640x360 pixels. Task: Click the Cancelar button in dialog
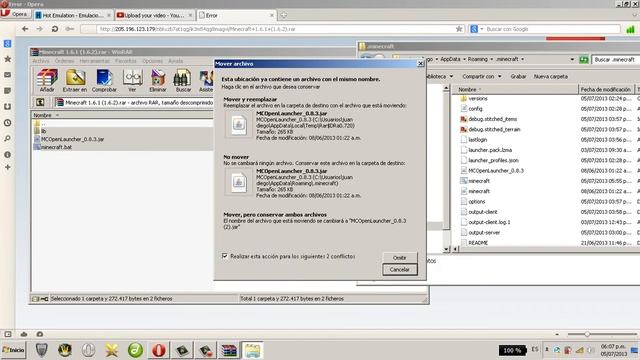(x=400, y=269)
